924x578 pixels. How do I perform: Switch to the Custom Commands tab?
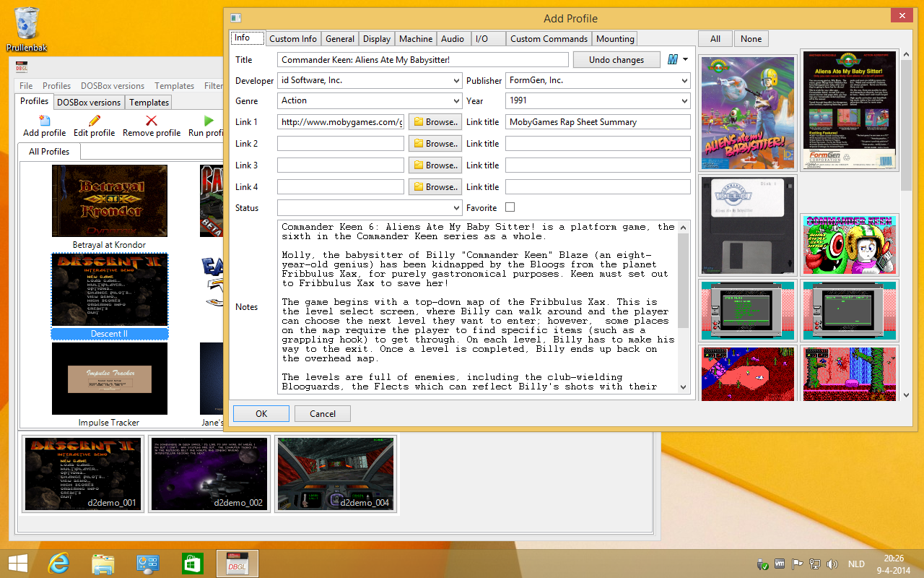point(549,39)
